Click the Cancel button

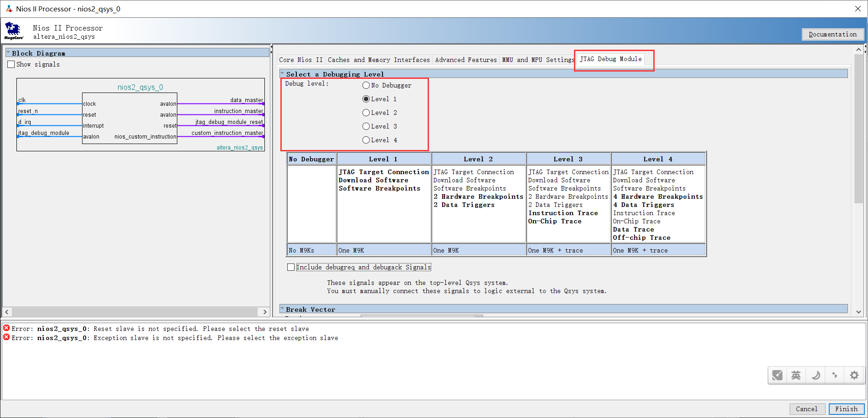point(806,409)
